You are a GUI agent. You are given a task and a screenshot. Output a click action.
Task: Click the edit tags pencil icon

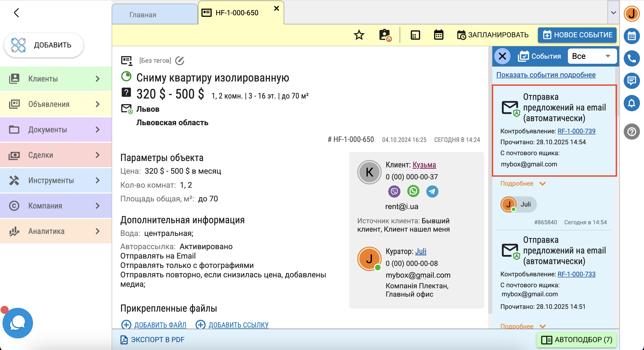click(180, 60)
